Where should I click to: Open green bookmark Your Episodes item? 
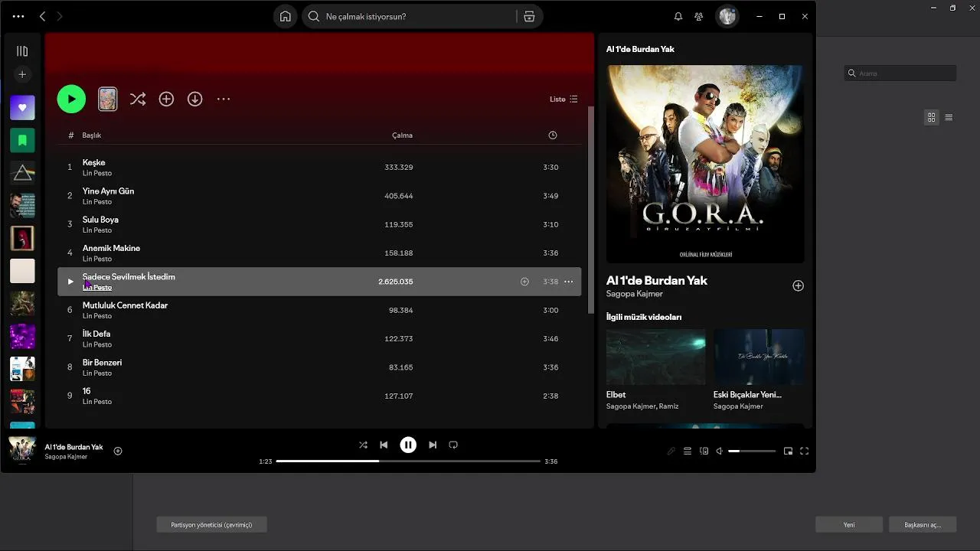pyautogui.click(x=22, y=140)
